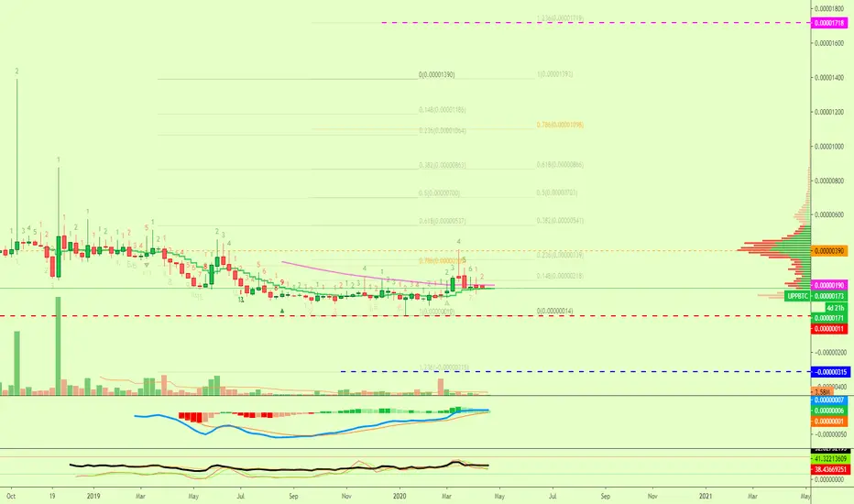The height and width of the screenshot is (504, 854).
Task: Click the 0.148(0.00001186) Fibonacci level label
Action: coord(443,110)
